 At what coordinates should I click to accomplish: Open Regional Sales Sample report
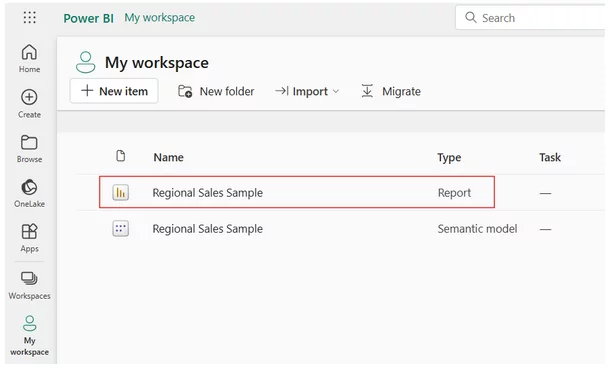pos(208,193)
